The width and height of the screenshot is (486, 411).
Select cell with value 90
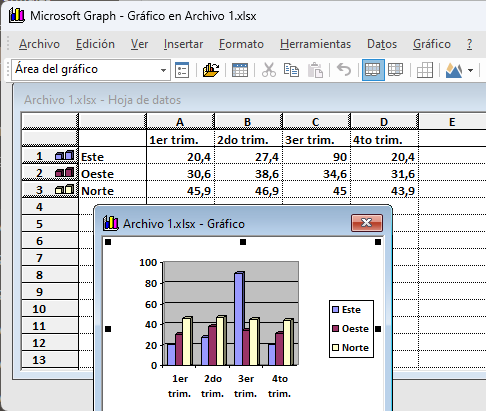click(x=316, y=156)
